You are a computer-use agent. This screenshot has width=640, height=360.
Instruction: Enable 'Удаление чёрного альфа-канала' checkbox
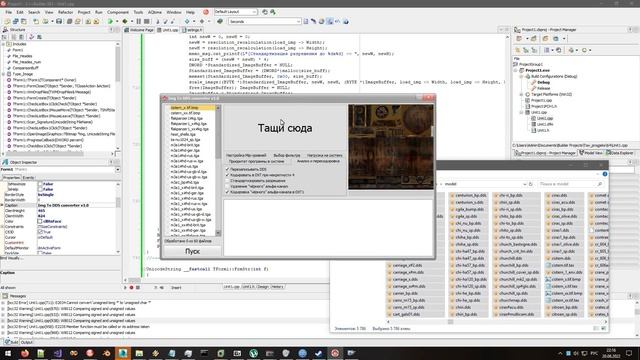227,186
